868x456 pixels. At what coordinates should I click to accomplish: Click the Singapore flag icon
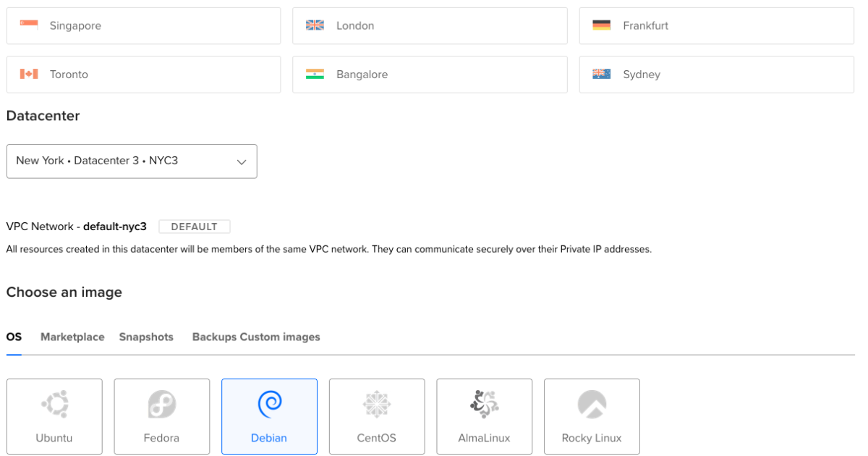click(x=29, y=25)
